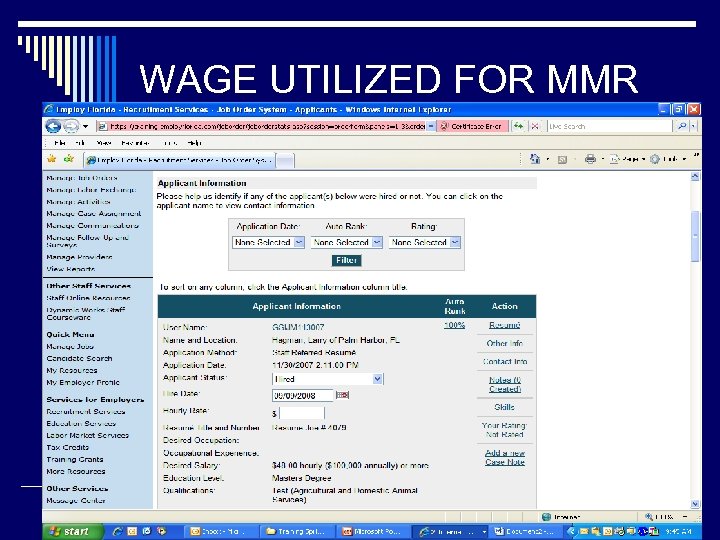Open the applicant Resume link
Viewport: 720px width, 540px height.
pyautogui.click(x=505, y=325)
